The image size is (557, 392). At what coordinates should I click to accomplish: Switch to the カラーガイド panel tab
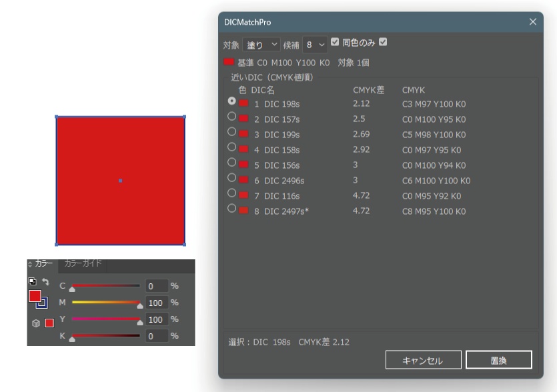tap(83, 263)
